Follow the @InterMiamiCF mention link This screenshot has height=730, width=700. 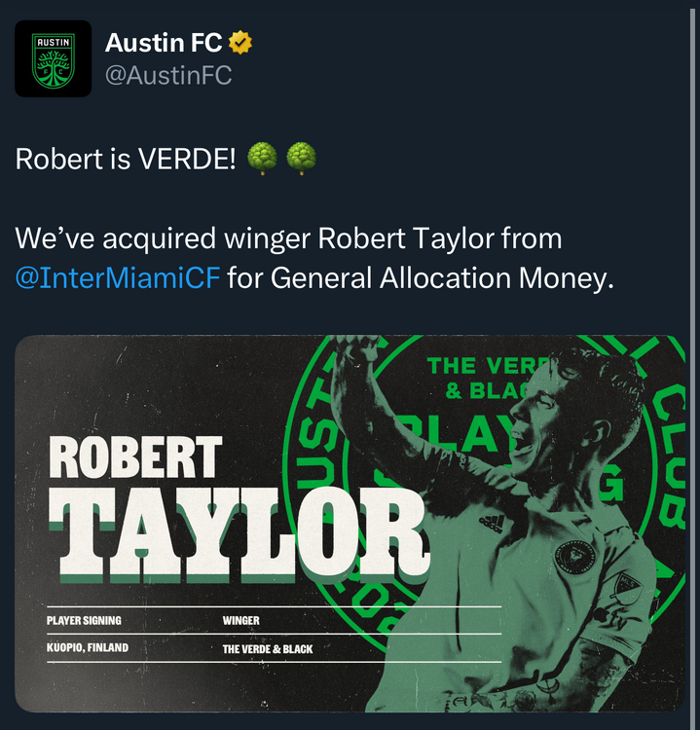click(x=118, y=278)
